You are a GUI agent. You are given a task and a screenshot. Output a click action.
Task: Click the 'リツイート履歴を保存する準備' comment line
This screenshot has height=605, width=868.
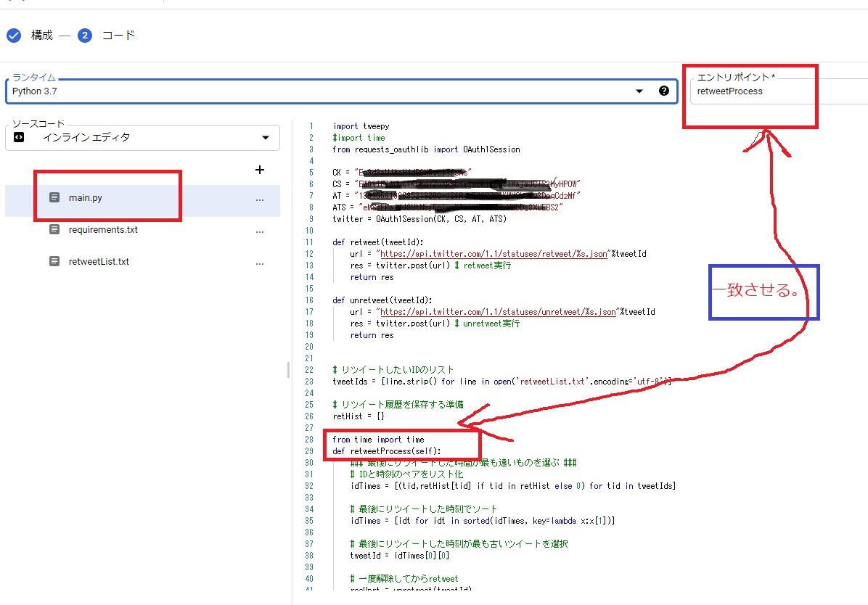398,406
